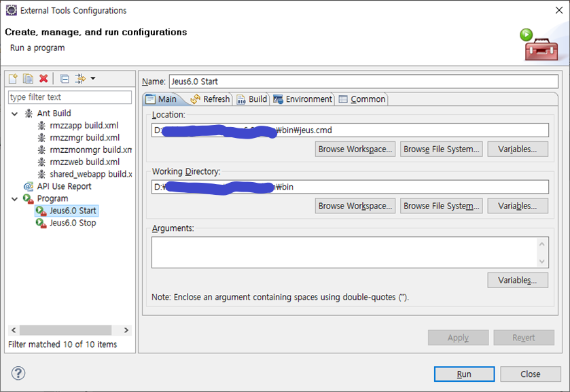570x392 pixels.
Task: Select Jeus6.0 Stop configuration
Action: (x=73, y=223)
